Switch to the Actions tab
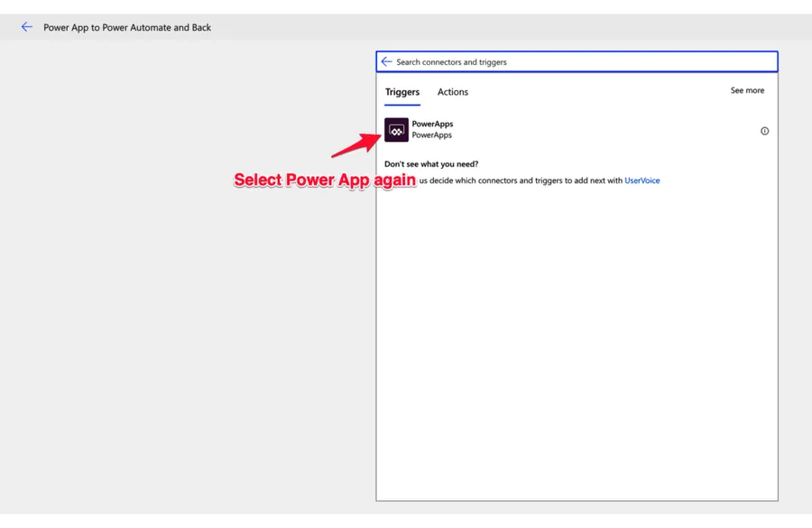 click(452, 92)
